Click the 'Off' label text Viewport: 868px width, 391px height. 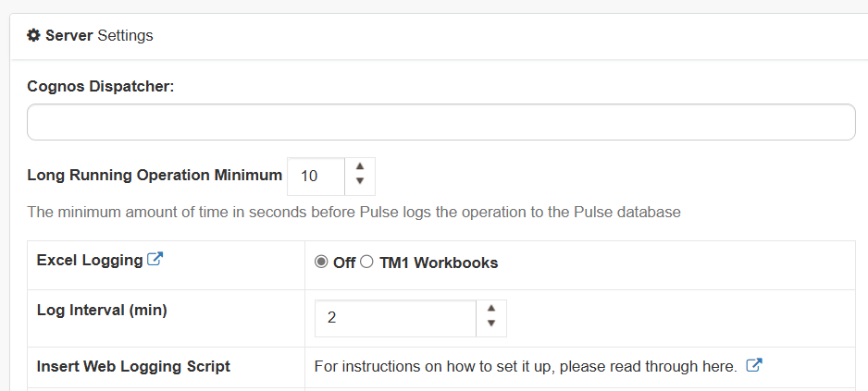[343, 263]
